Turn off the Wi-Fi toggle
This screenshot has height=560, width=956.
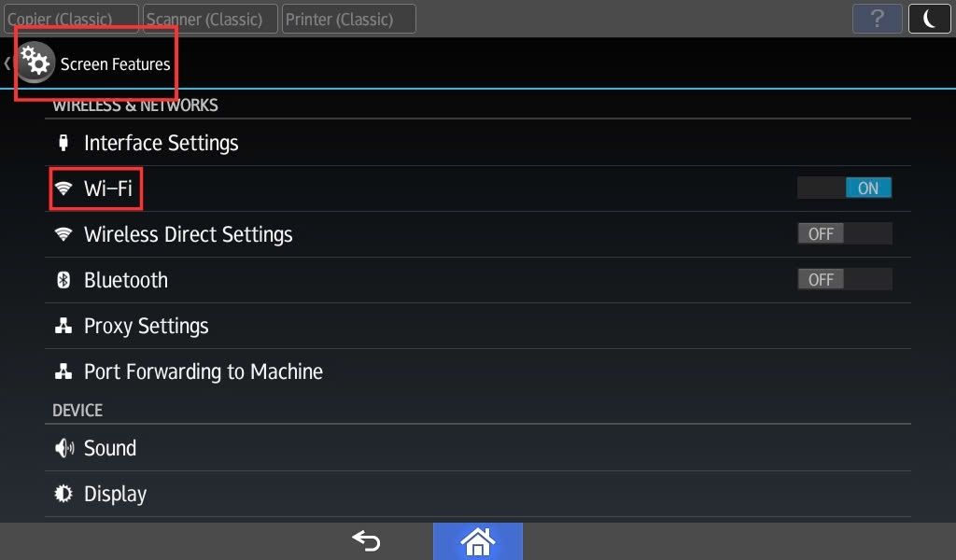coord(844,188)
